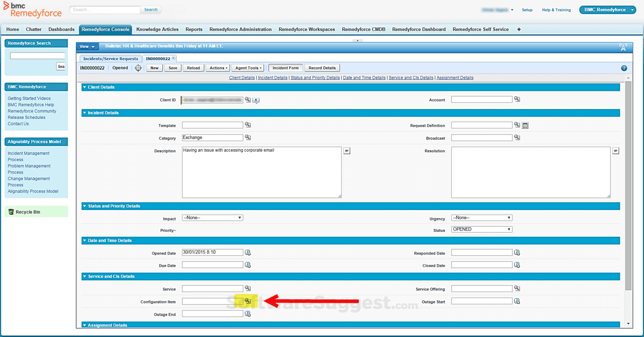Viewport: 644px width, 337px height.
Task: Click the plus icon to add a tab
Action: 519,30
